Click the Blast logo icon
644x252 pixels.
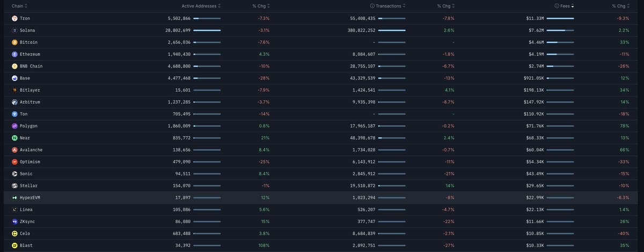[x=14, y=246]
